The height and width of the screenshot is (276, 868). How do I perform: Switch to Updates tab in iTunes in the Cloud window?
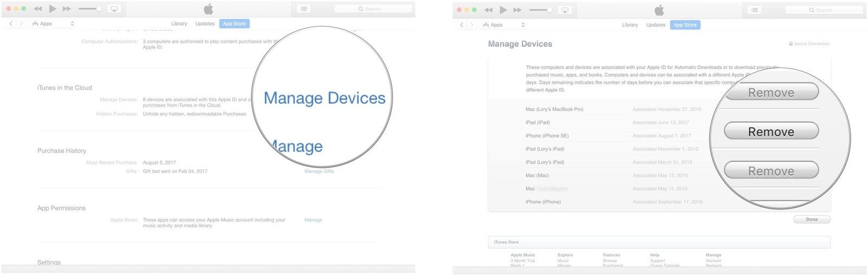pyautogui.click(x=205, y=24)
